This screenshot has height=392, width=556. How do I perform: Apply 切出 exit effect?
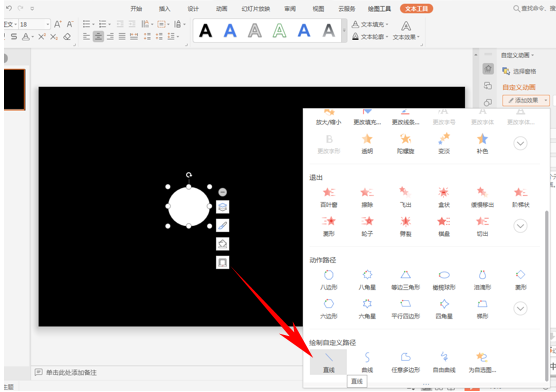[x=482, y=226]
